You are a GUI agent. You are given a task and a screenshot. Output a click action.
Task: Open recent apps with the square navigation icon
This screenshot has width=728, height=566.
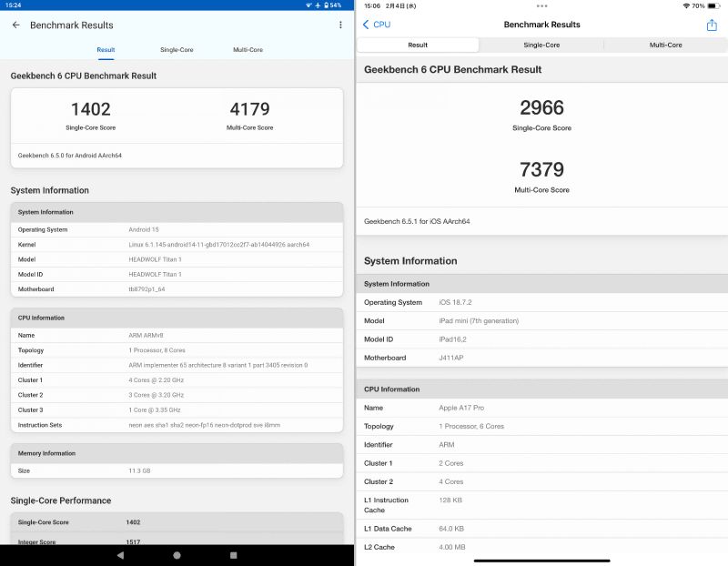point(234,554)
